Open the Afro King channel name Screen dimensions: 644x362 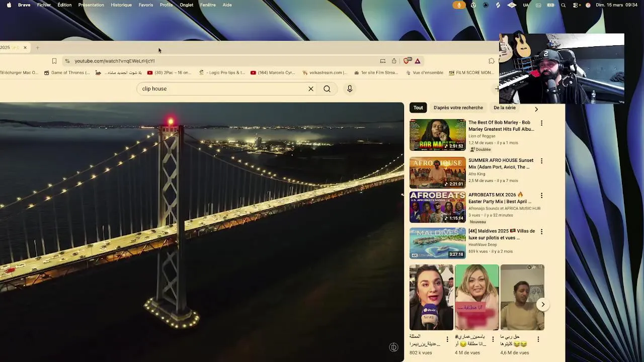click(x=477, y=174)
